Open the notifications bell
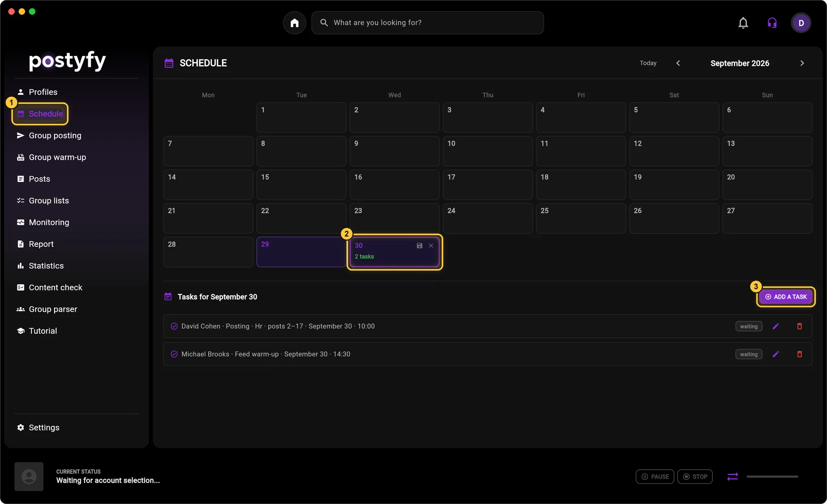This screenshot has width=827, height=504. coord(743,23)
